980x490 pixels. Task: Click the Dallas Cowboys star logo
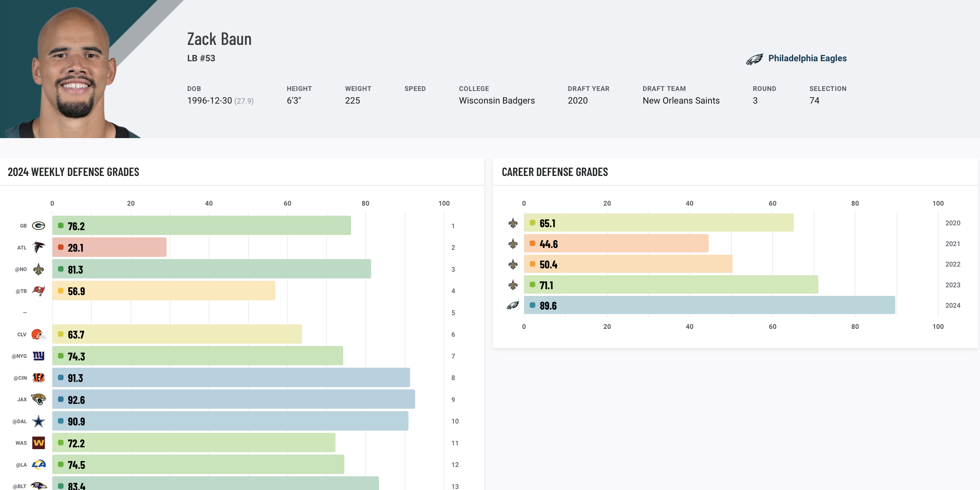38,421
